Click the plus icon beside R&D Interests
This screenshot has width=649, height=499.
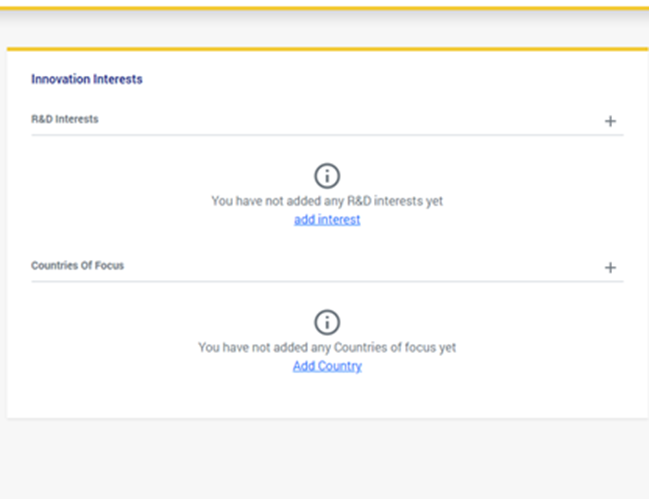click(x=610, y=121)
